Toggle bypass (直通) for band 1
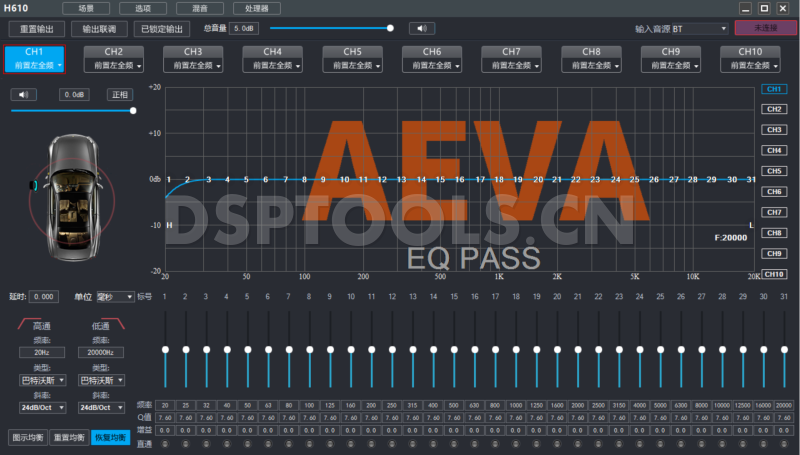 164,443
